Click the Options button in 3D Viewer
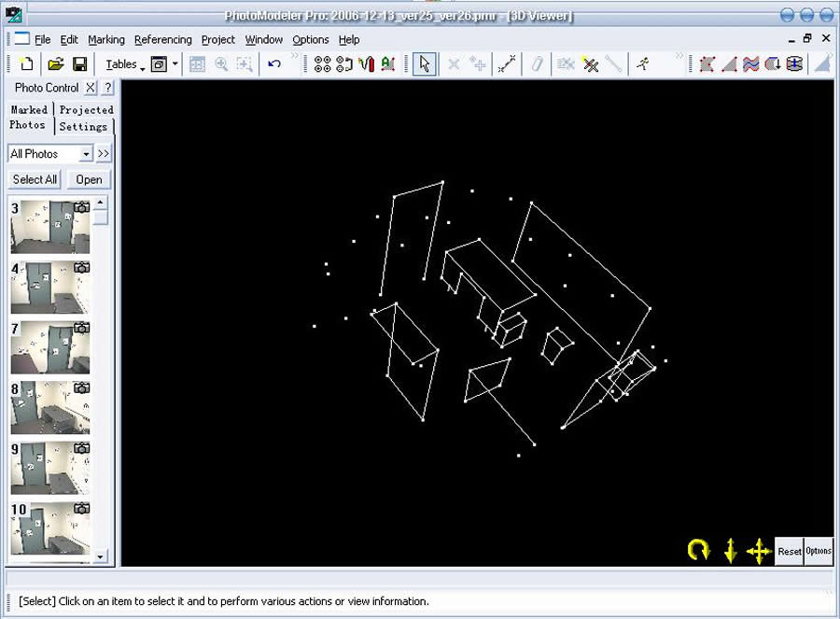This screenshot has height=619, width=840. coord(818,552)
